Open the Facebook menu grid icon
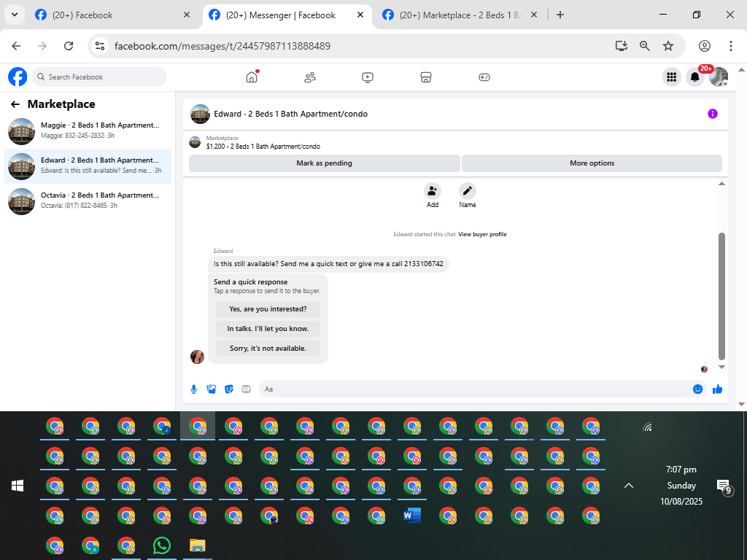 [x=672, y=77]
